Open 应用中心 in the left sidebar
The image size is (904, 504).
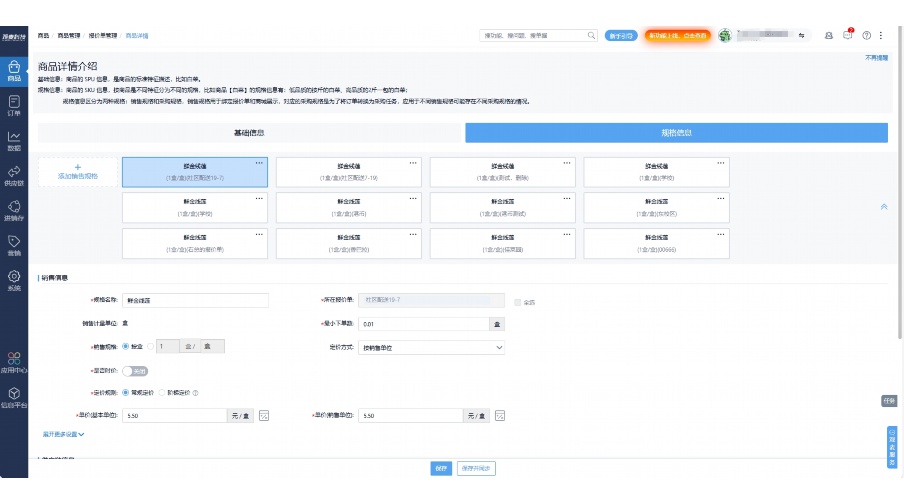[14, 362]
